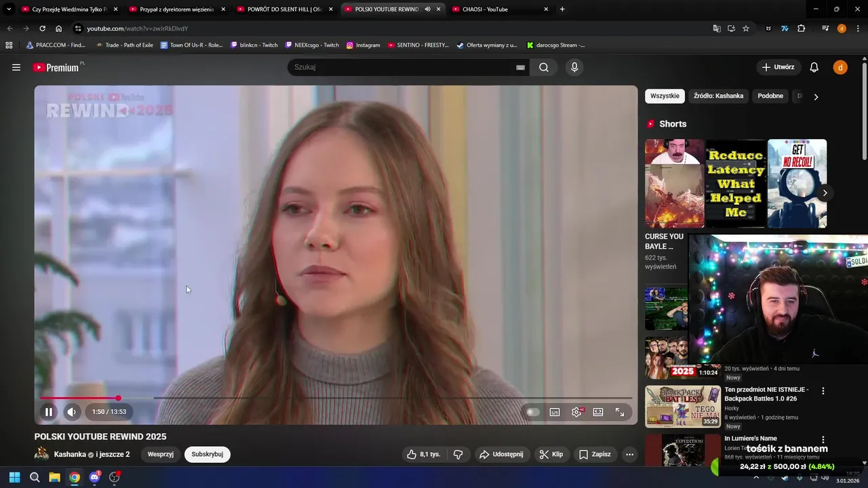The width and height of the screenshot is (868, 488).
Task: Switch to CHAOSI - YouTube tab
Action: click(x=500, y=9)
